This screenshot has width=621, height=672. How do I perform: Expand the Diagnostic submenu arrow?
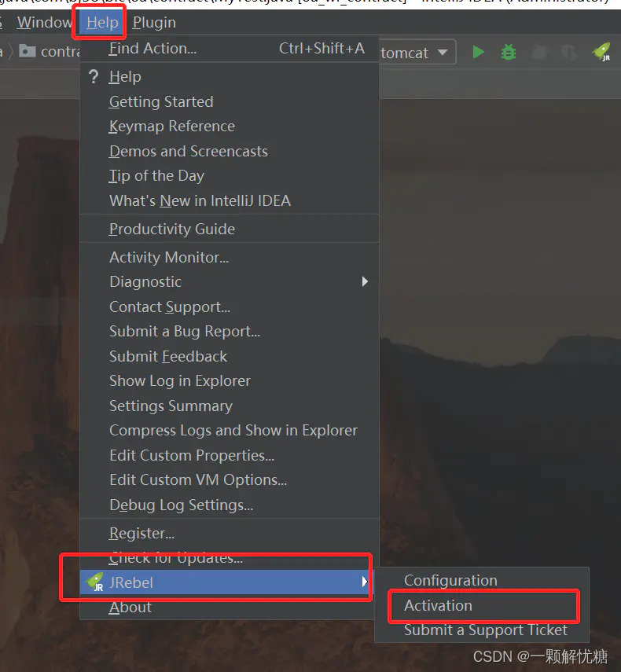pyautogui.click(x=365, y=281)
